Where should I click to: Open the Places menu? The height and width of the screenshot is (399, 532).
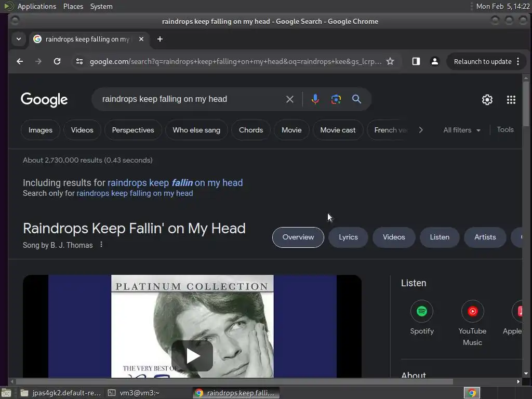pos(73,6)
